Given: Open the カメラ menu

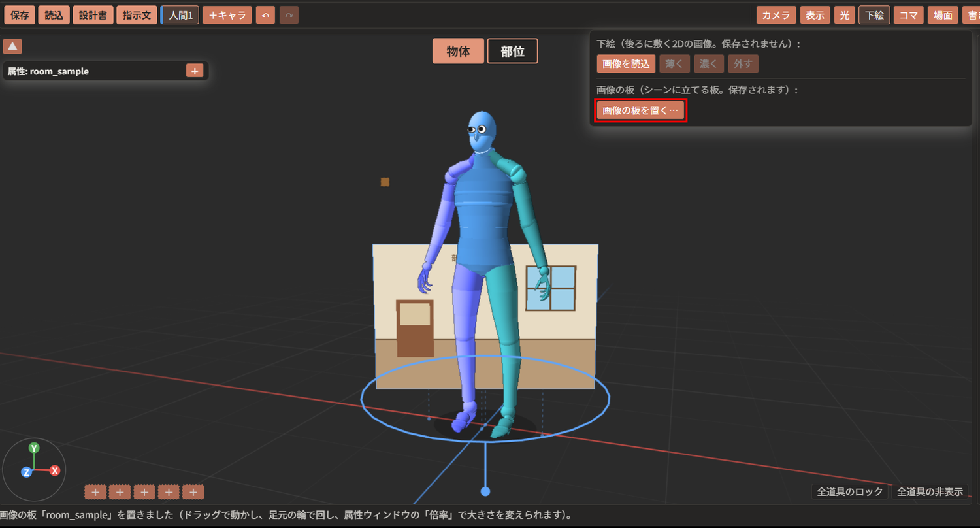Looking at the screenshot, I should coord(776,15).
